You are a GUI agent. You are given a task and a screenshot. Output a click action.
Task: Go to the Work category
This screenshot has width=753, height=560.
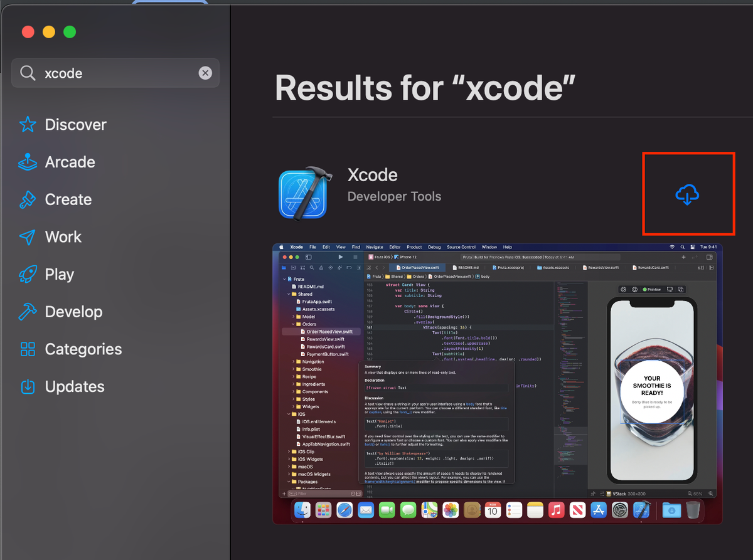(x=50, y=237)
